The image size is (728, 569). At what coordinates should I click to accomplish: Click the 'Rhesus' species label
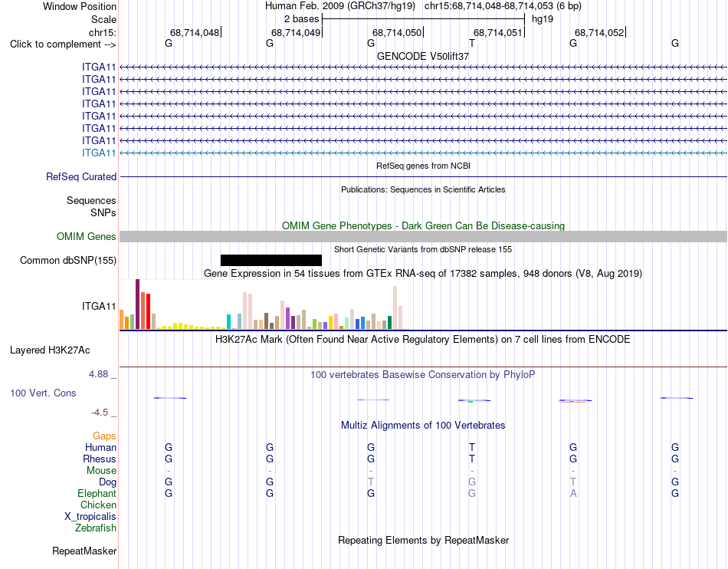[100, 459]
